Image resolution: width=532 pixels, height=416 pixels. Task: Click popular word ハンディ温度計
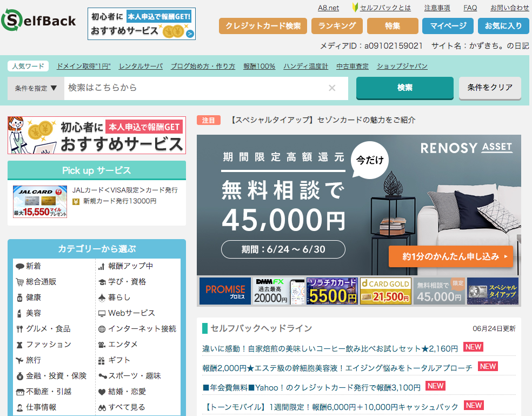click(305, 66)
